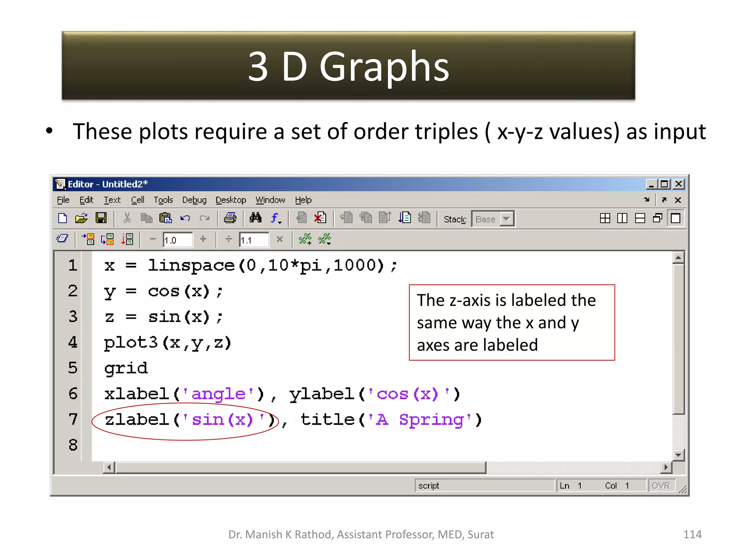This screenshot has height=560, width=747.
Task: Click the Open file folder icon
Action: [x=81, y=218]
